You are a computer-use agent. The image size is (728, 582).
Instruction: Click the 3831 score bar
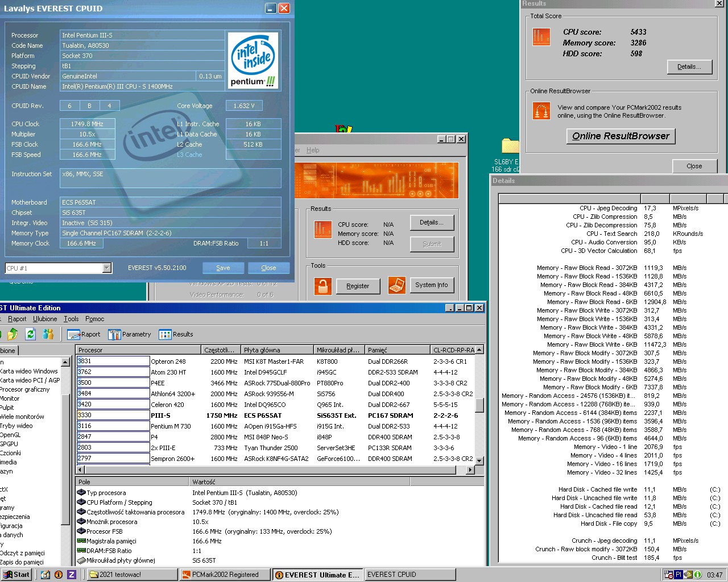(113, 361)
